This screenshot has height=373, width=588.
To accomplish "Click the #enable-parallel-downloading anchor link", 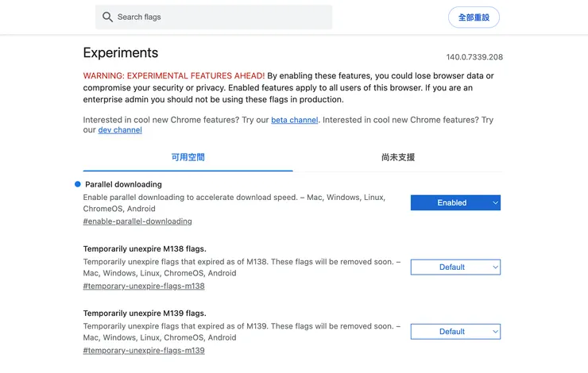I will pos(137,221).
